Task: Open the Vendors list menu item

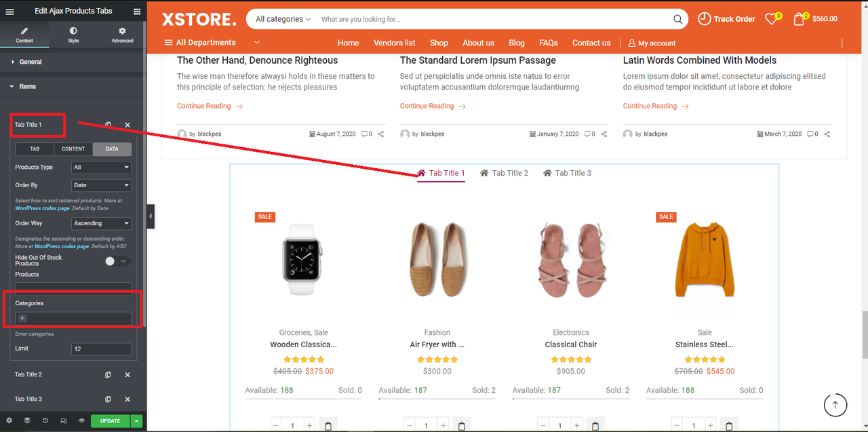Action: 395,43
